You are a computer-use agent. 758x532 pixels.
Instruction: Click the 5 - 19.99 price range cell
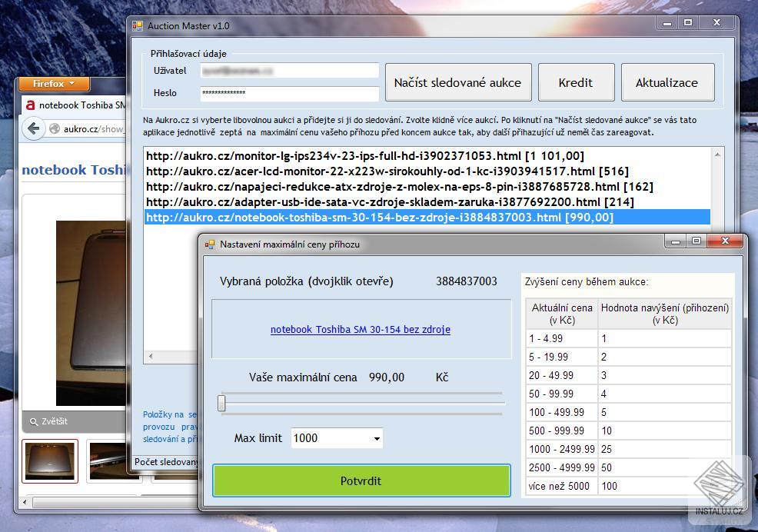562,357
